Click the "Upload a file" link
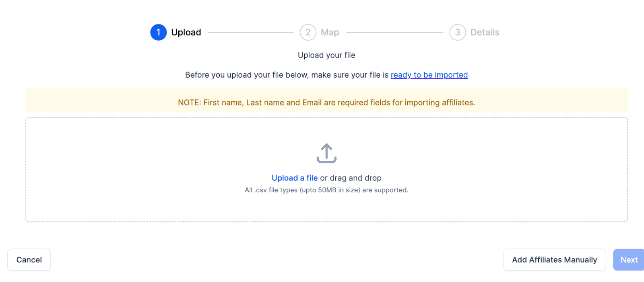Image resolution: width=644 pixels, height=282 pixels. coord(295,178)
